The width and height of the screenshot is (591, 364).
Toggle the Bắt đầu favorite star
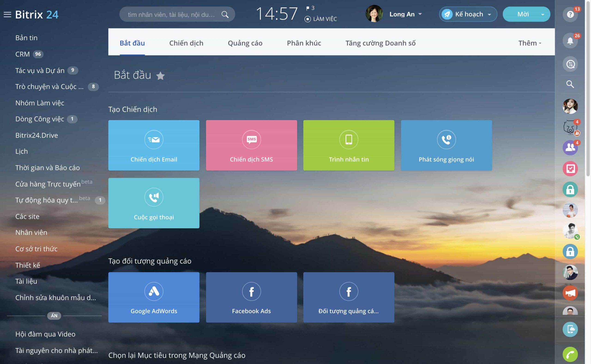[x=160, y=76]
